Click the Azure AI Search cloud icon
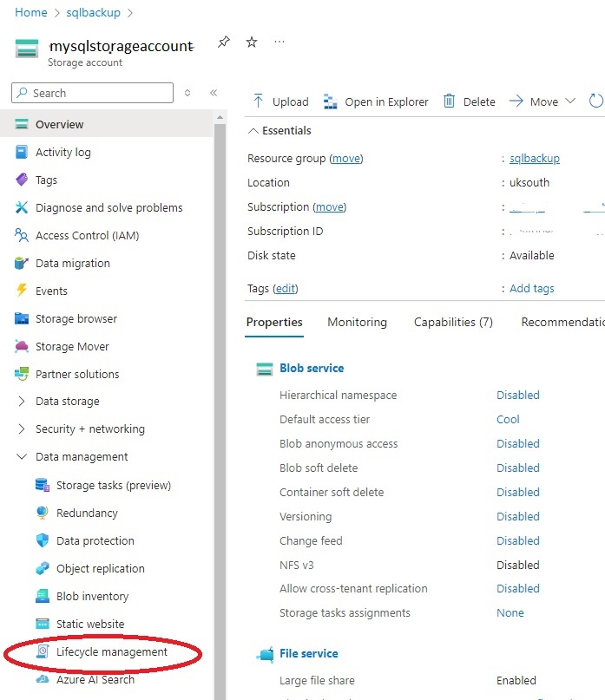 [43, 679]
